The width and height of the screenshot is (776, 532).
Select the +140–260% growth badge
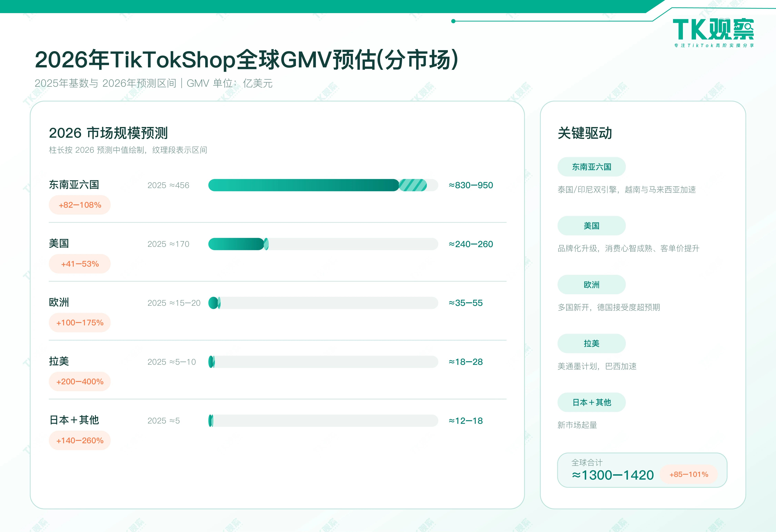click(x=80, y=440)
